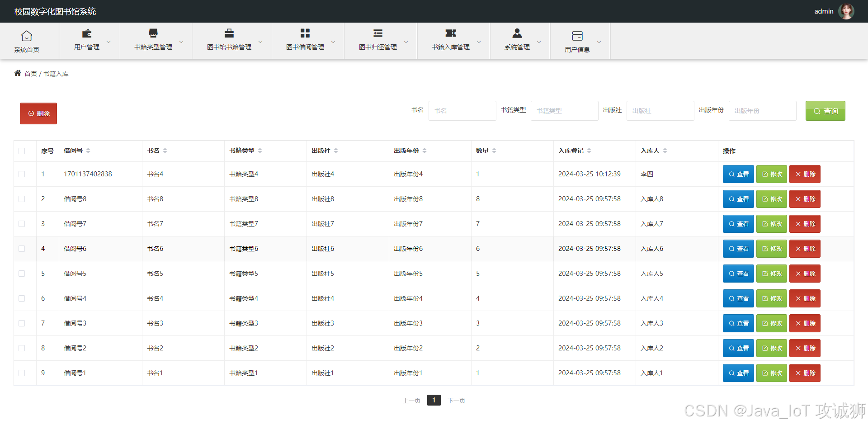868x425 pixels.
Task: Focus the 出版年份 search field
Action: [763, 111]
